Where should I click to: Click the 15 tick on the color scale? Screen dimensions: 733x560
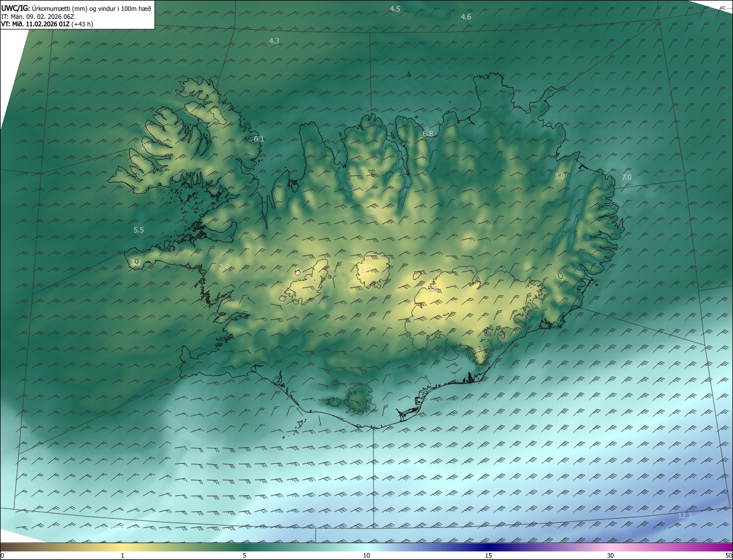coord(488,555)
